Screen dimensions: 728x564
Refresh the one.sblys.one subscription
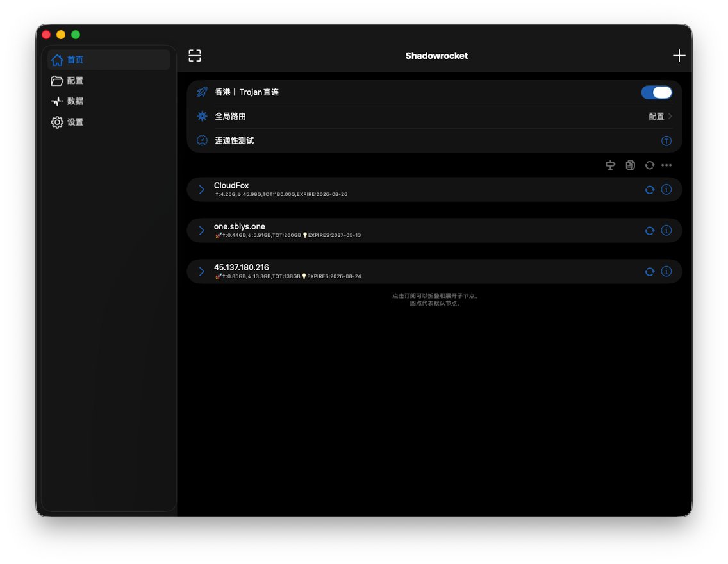pyautogui.click(x=650, y=231)
